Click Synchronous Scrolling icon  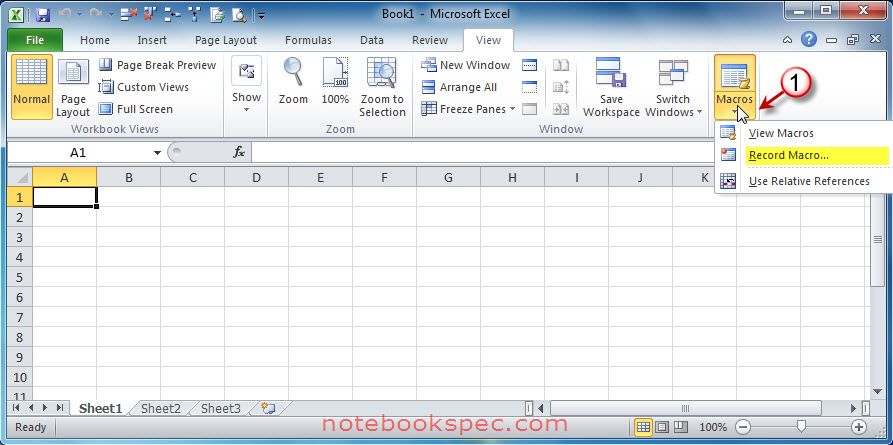(561, 87)
